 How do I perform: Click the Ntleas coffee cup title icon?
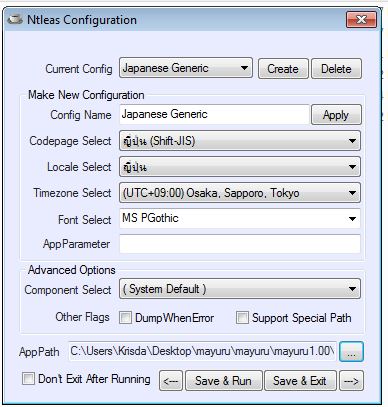click(x=15, y=19)
